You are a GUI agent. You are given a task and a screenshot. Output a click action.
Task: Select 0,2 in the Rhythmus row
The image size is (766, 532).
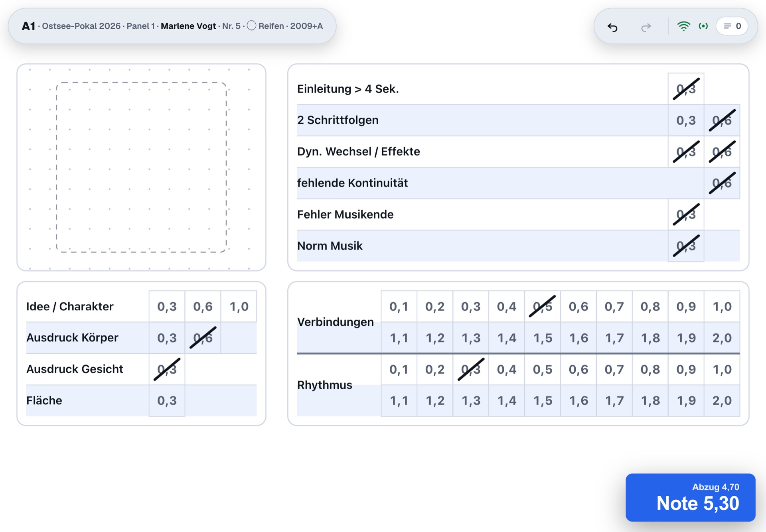pos(435,369)
